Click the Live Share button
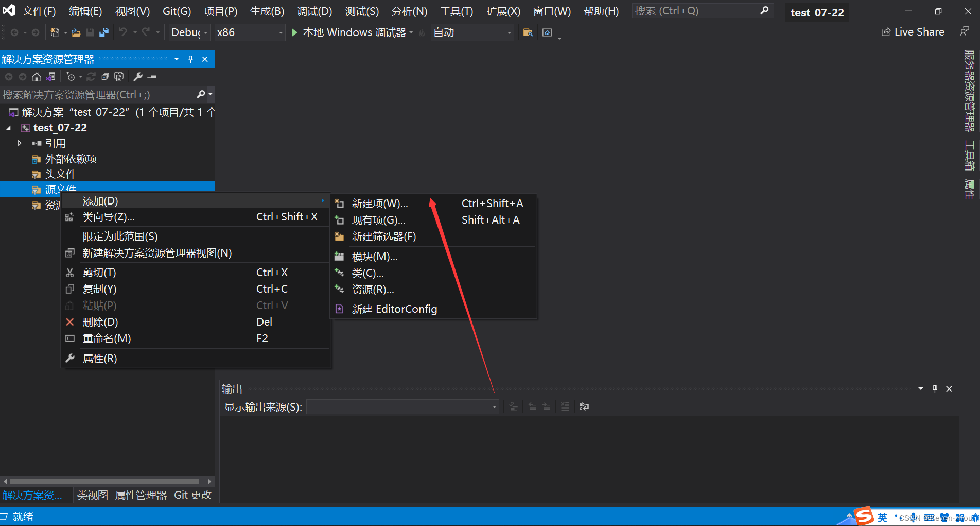This screenshot has height=526, width=980. coord(913,32)
